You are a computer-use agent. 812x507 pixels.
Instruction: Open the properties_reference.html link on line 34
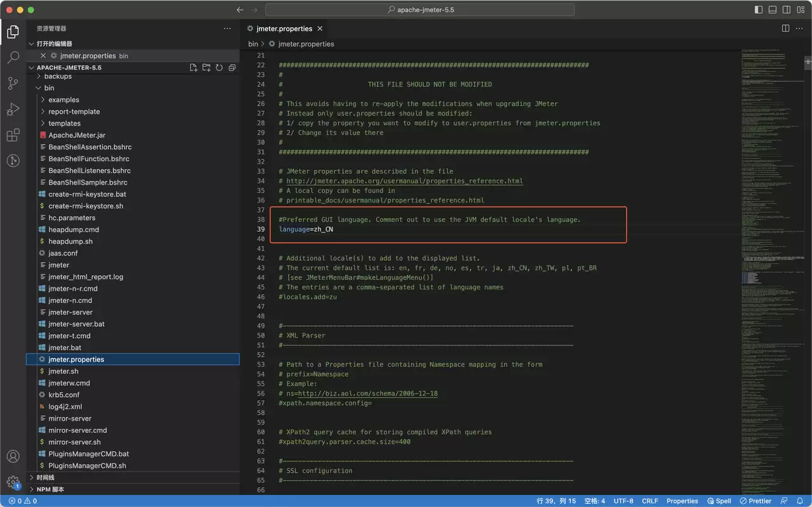click(405, 181)
